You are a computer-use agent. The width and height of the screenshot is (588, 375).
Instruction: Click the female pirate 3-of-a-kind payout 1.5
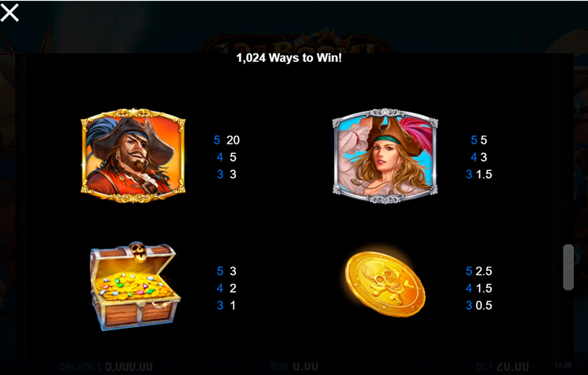tap(484, 174)
